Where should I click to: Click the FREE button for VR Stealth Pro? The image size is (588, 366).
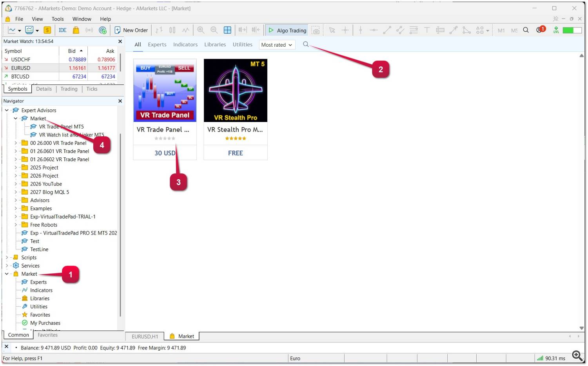[236, 153]
